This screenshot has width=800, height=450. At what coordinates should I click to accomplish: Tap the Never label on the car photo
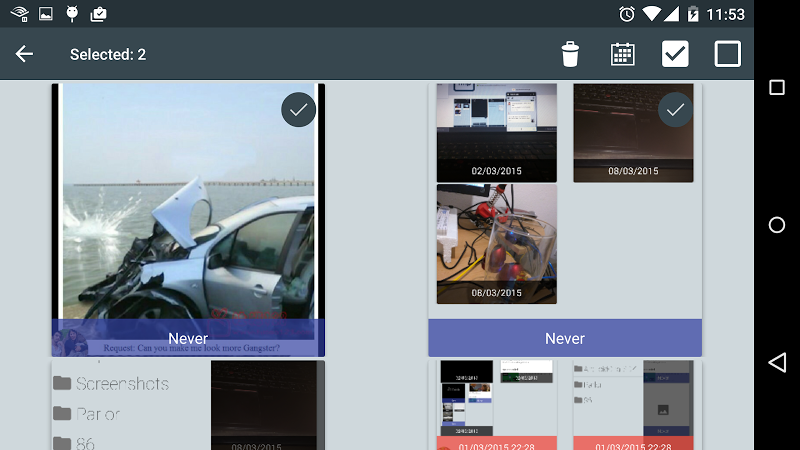(188, 338)
